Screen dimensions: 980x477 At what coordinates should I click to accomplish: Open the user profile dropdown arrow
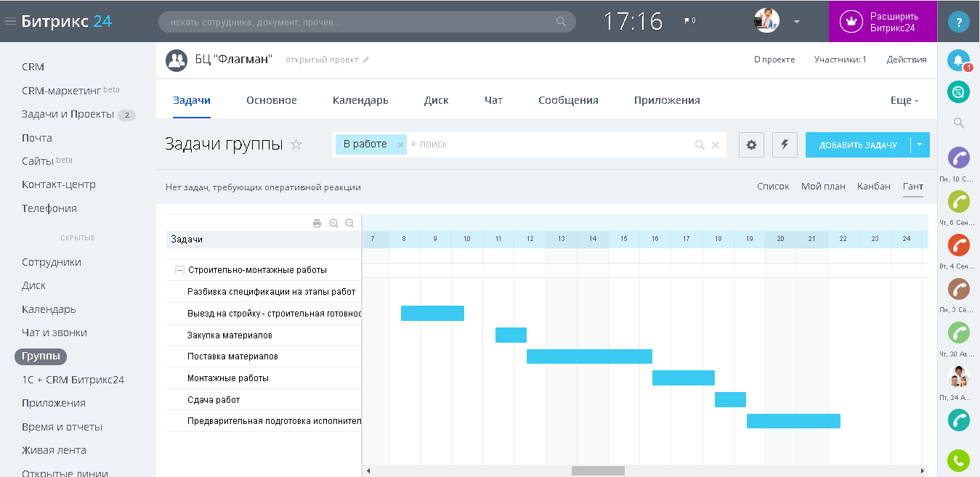tap(797, 21)
